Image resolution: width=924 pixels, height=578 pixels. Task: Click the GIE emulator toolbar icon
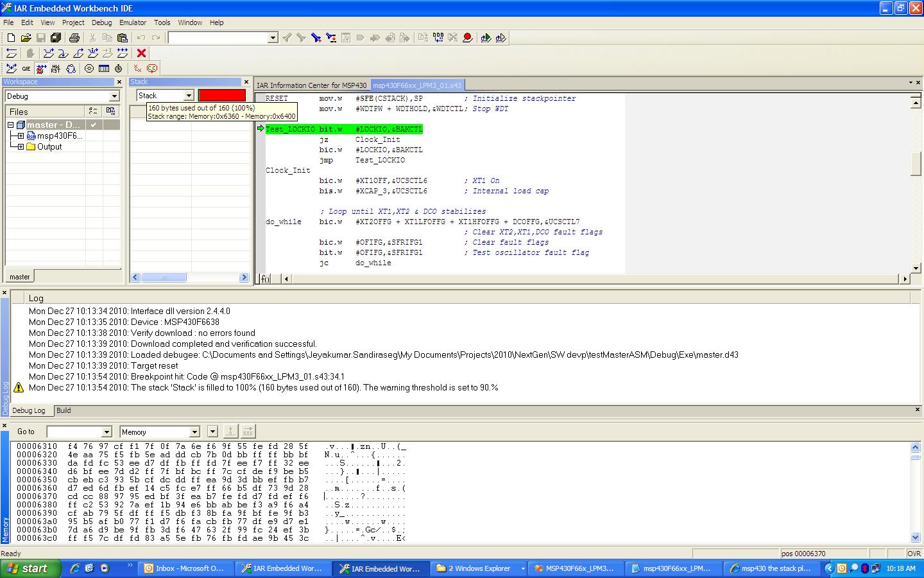pyautogui.click(x=26, y=69)
